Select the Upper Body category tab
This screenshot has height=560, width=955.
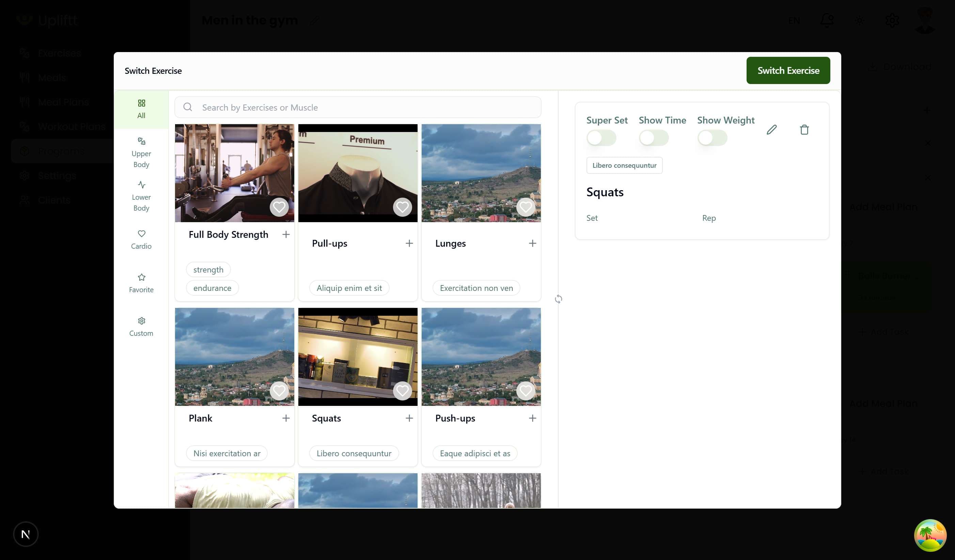(x=141, y=153)
